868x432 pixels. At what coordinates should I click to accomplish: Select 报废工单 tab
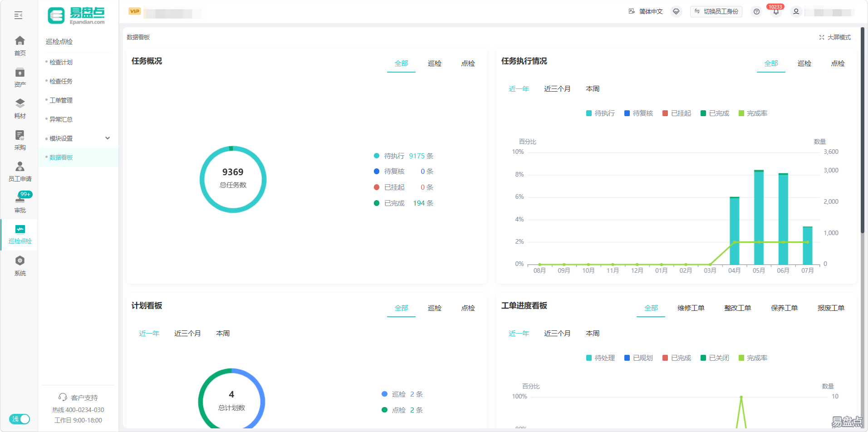[831, 308]
